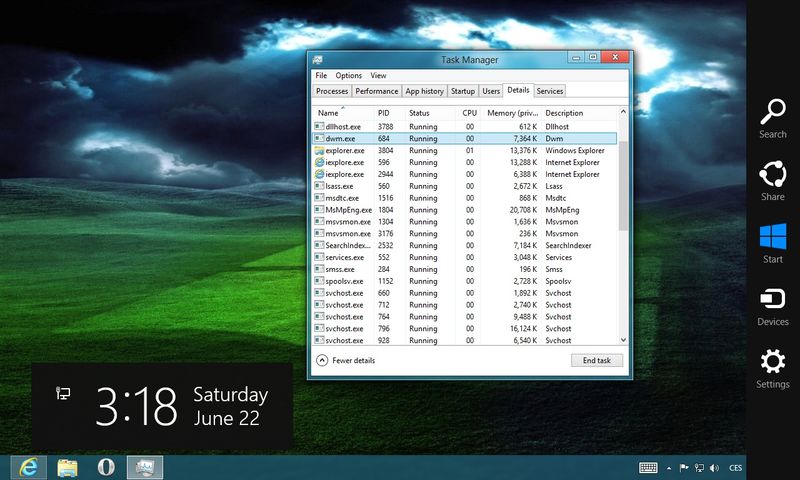Click the CES language indicator
Viewport: 800px width, 480px height.
click(x=735, y=468)
